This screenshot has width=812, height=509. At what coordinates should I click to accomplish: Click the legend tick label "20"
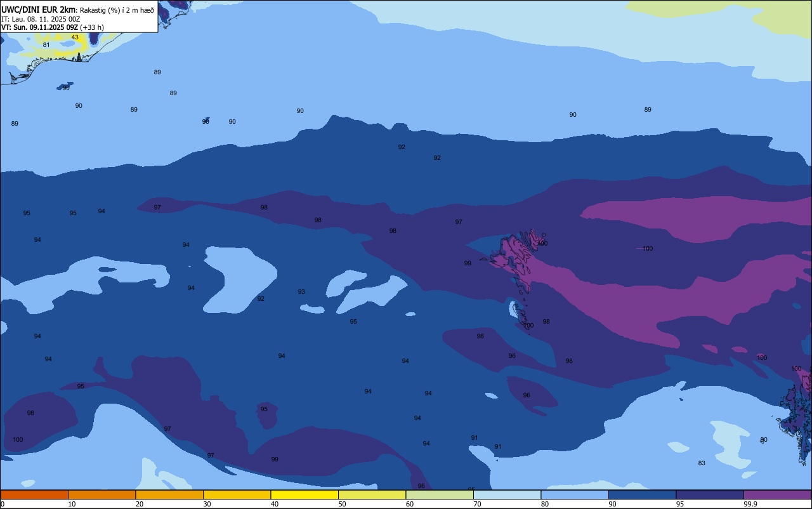click(140, 504)
